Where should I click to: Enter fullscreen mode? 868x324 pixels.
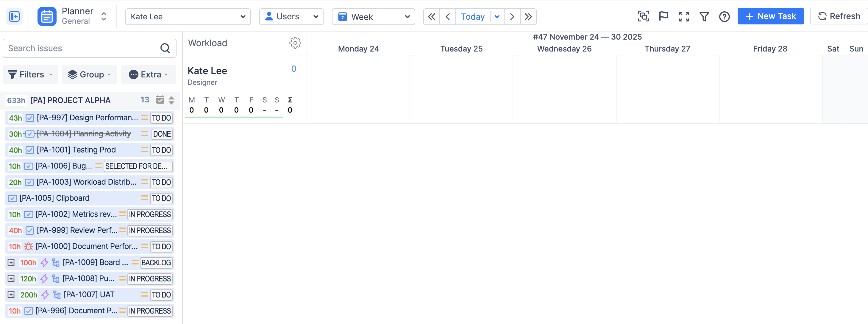pyautogui.click(x=684, y=16)
